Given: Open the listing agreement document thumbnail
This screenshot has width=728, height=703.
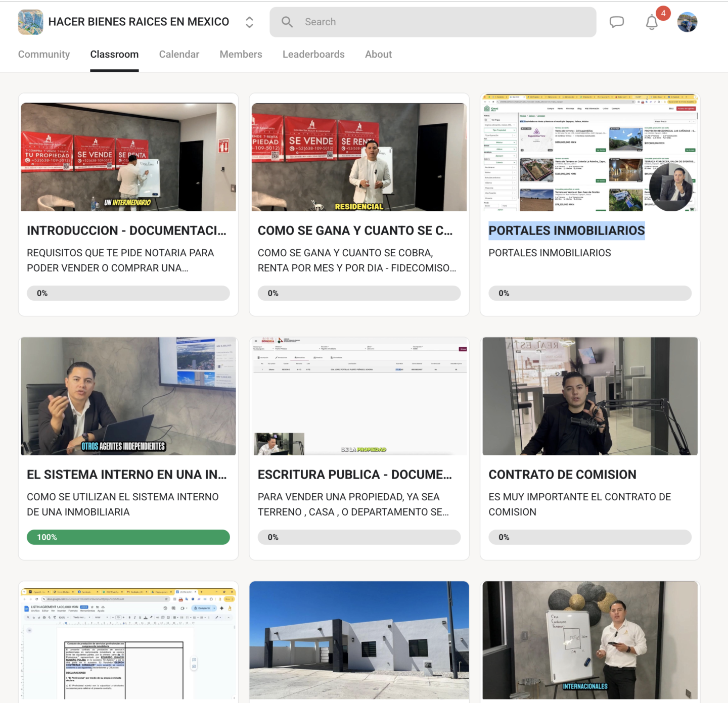Looking at the screenshot, I should tap(128, 643).
